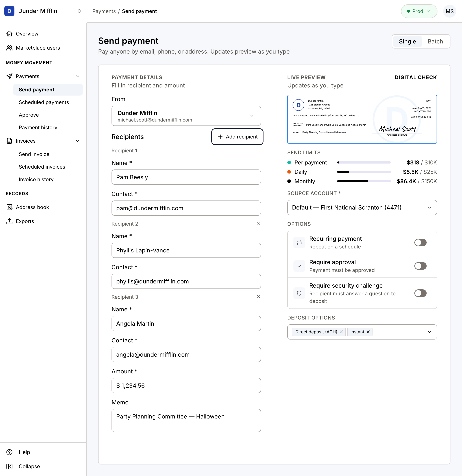This screenshot has height=476, width=462.
Task: Click the Recurring payment repeat icon
Action: 299,243
